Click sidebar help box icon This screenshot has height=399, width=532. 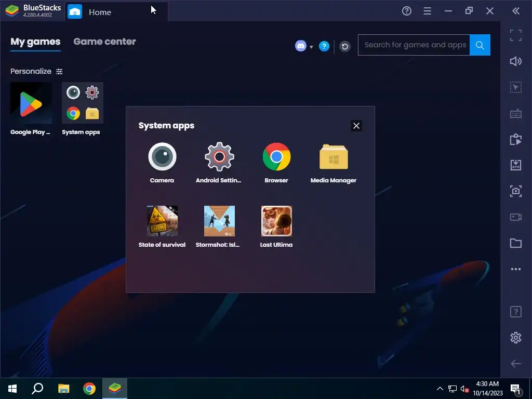[516, 312]
